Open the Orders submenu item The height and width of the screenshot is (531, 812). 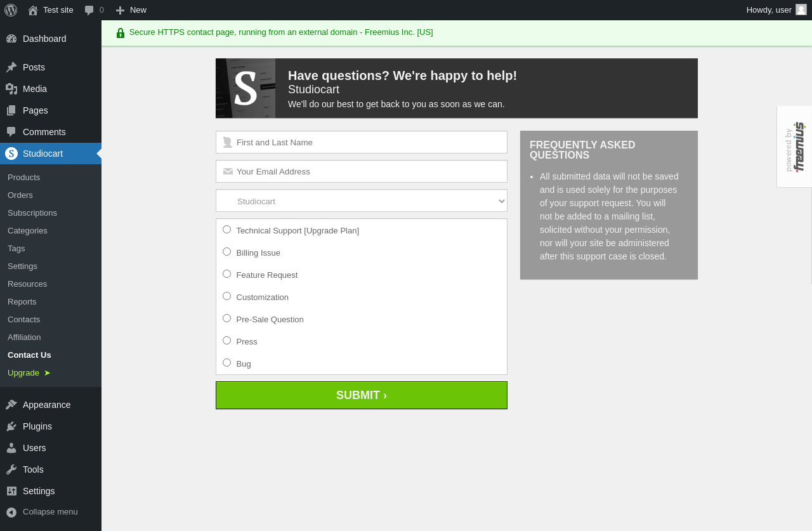click(51, 195)
